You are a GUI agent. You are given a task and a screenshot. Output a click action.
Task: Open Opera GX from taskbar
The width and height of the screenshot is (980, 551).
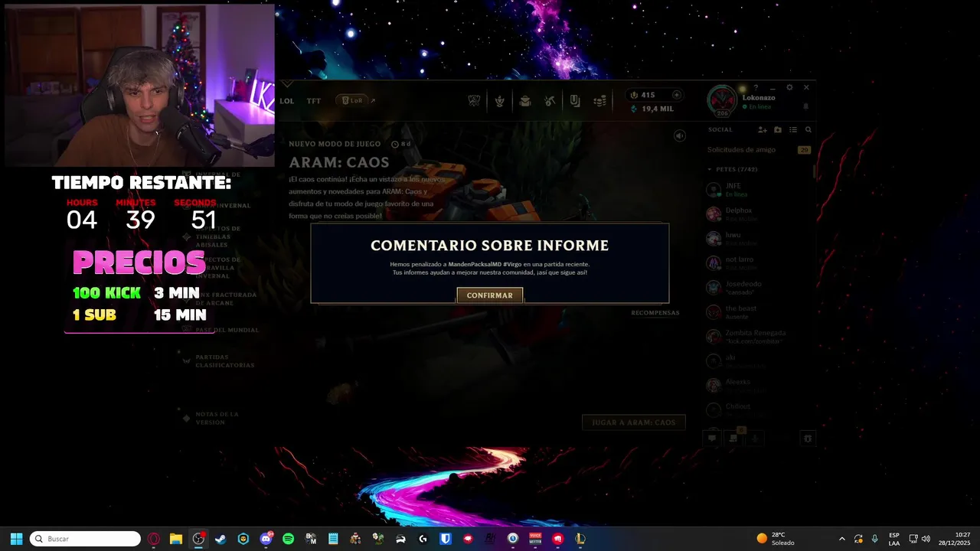(154, 539)
